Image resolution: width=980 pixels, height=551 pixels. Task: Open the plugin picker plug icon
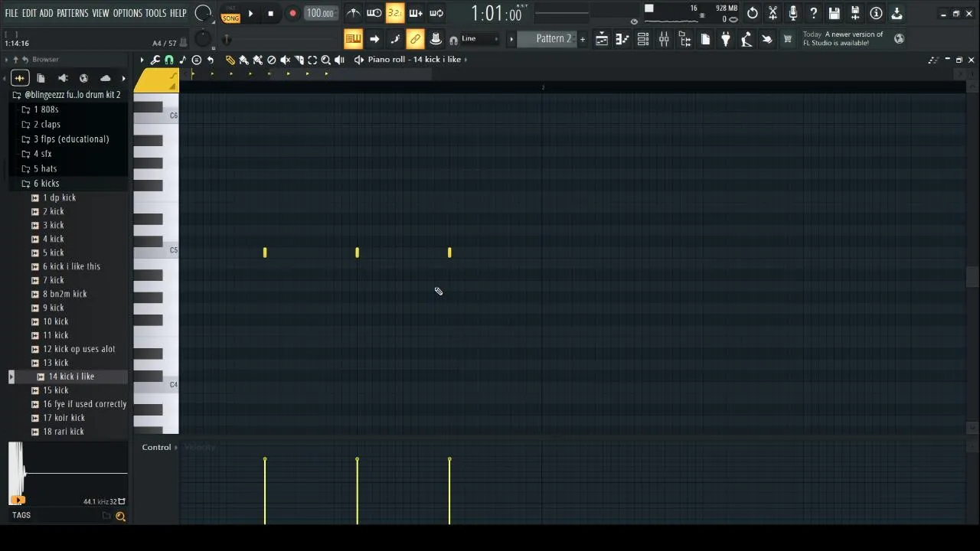tap(726, 40)
